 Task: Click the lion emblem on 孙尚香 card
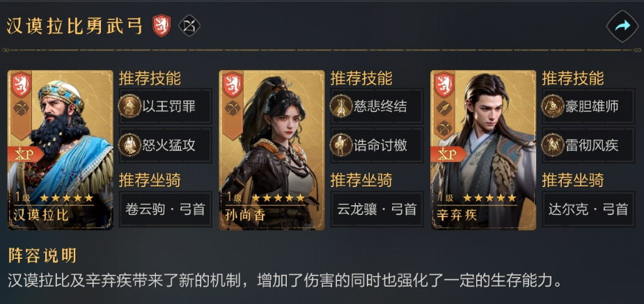click(x=233, y=85)
